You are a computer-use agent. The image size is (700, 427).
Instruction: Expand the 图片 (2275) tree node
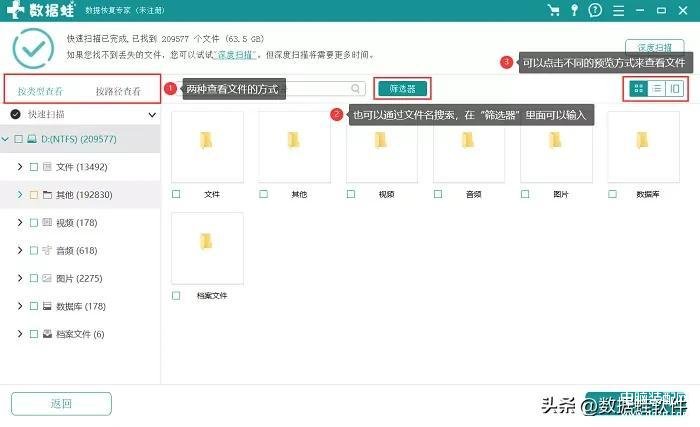point(20,278)
